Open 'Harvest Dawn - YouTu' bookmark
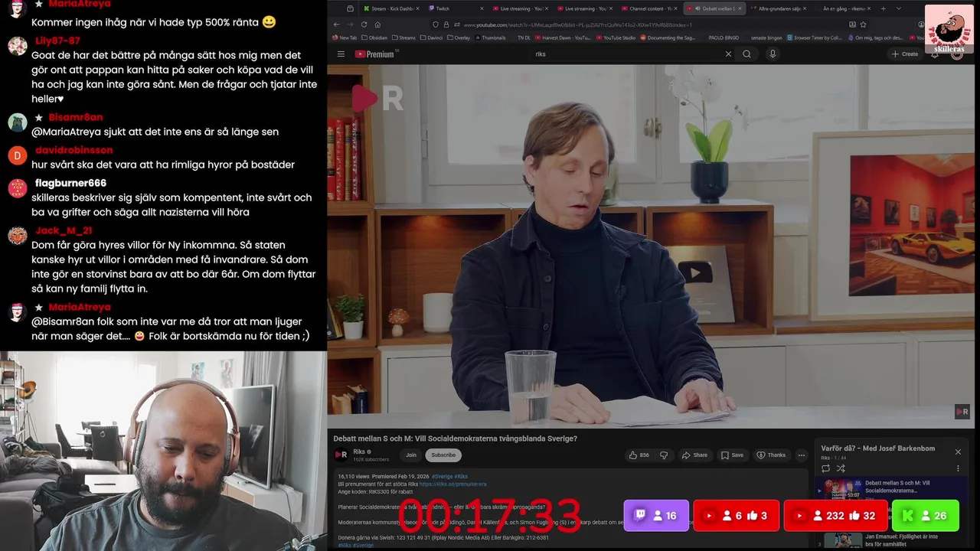This screenshot has height=551, width=980. [564, 37]
